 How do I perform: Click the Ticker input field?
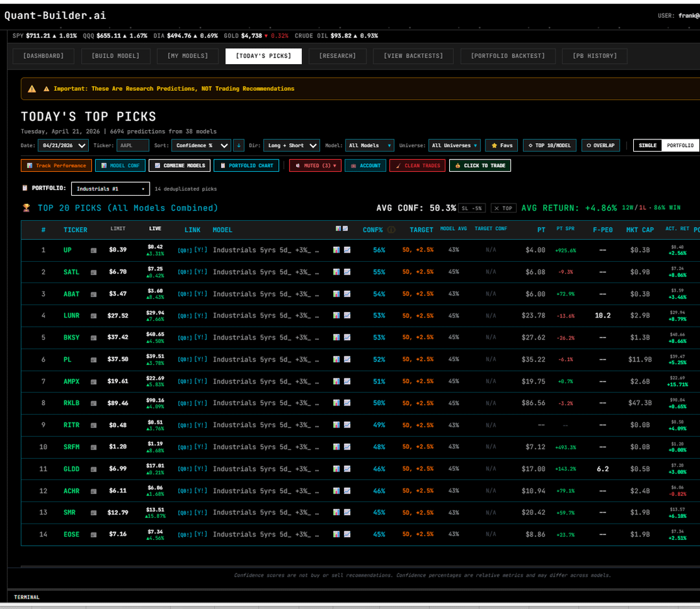click(133, 145)
